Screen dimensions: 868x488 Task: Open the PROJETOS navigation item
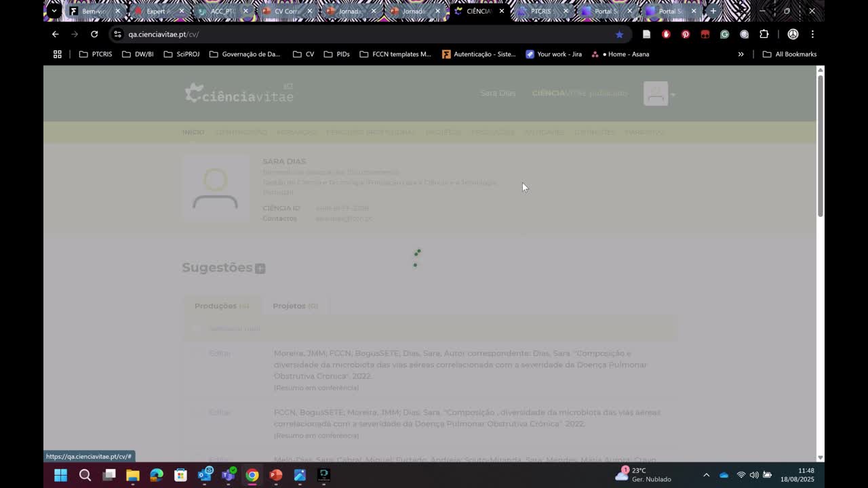pos(443,132)
